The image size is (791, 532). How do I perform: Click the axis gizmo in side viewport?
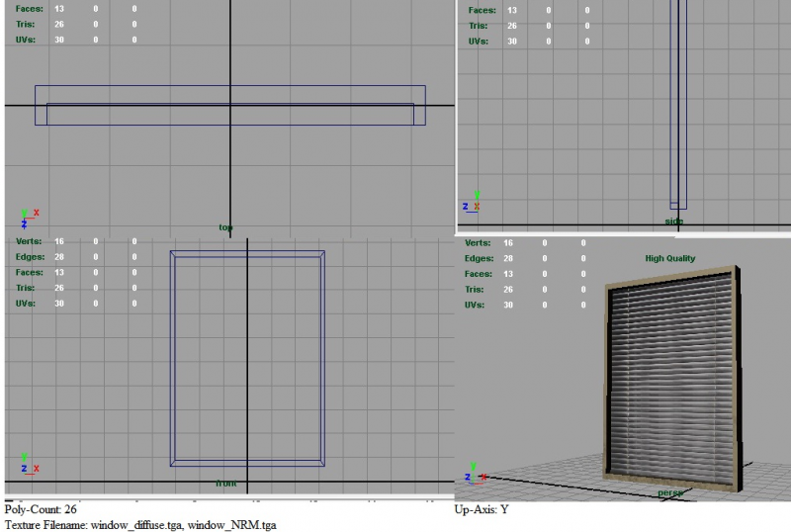click(x=472, y=203)
